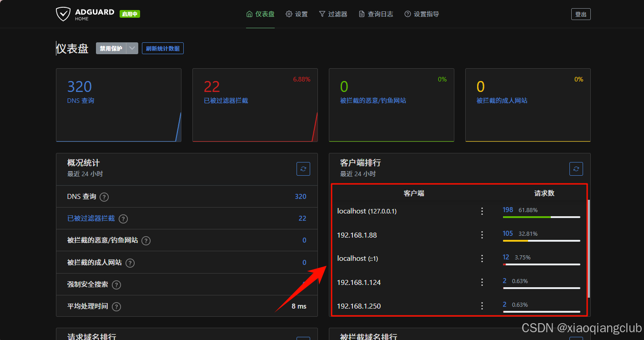This screenshot has width=644, height=340.
Task: Click the AdGuard Home shield logo
Action: click(x=64, y=14)
